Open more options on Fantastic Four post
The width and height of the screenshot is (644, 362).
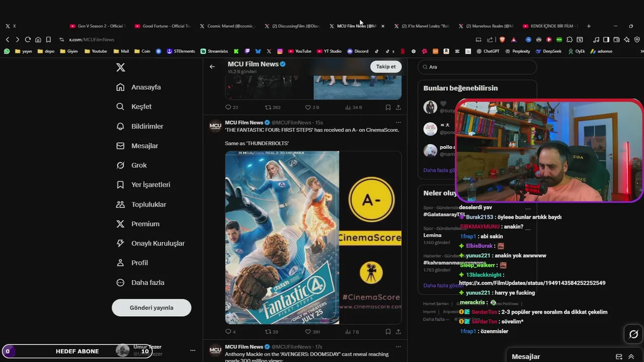click(398, 123)
